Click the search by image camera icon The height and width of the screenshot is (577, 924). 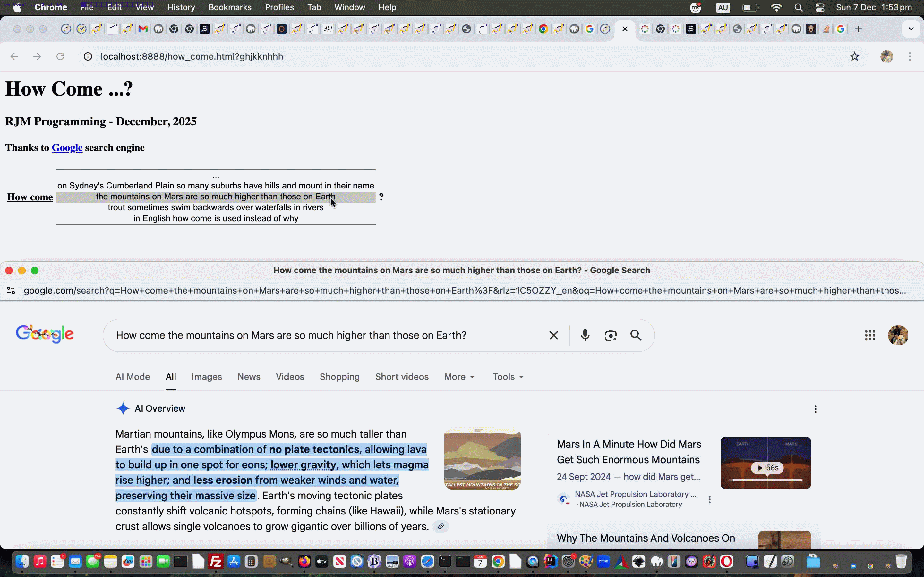point(611,335)
